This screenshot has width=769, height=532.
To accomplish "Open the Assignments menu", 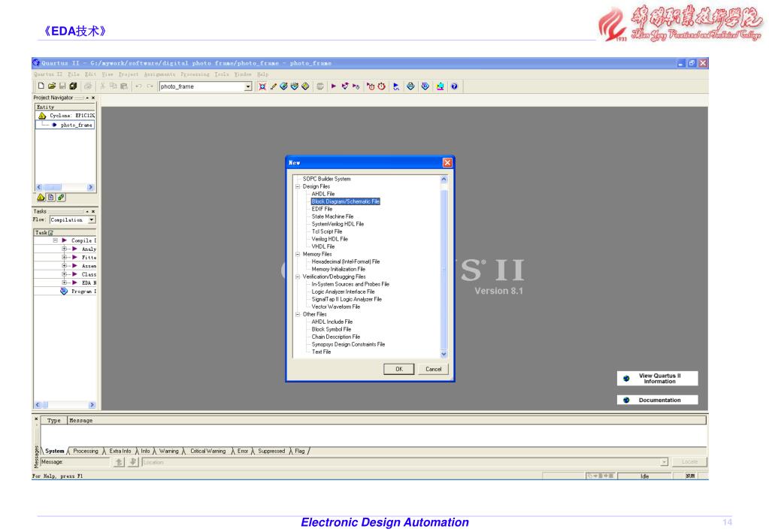I will (x=159, y=74).
